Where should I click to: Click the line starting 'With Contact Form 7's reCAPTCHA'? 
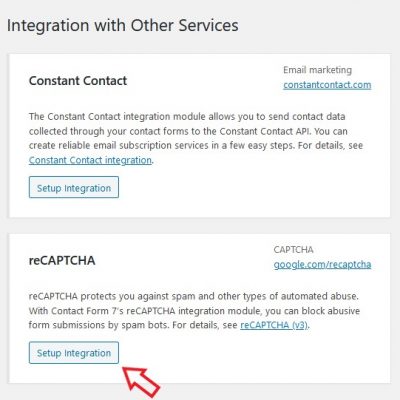coord(194,311)
